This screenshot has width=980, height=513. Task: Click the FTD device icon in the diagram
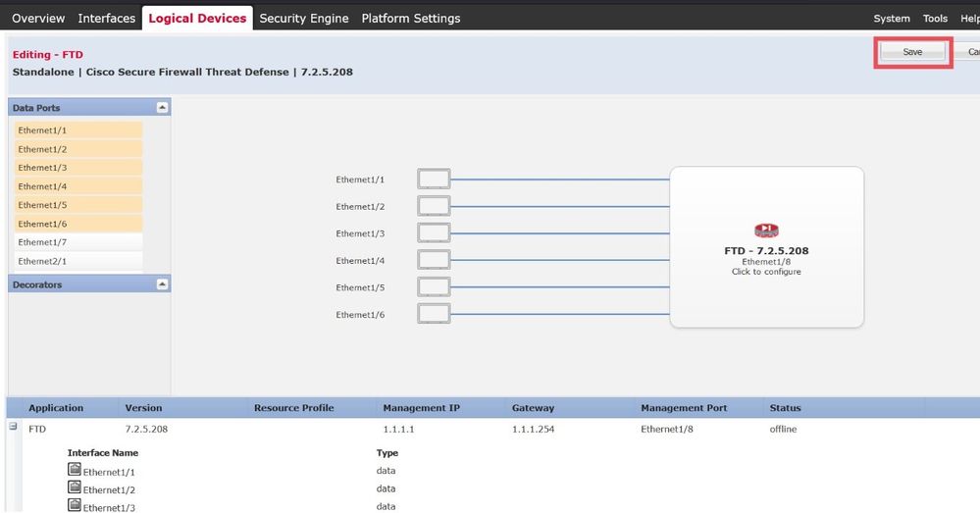click(x=766, y=231)
